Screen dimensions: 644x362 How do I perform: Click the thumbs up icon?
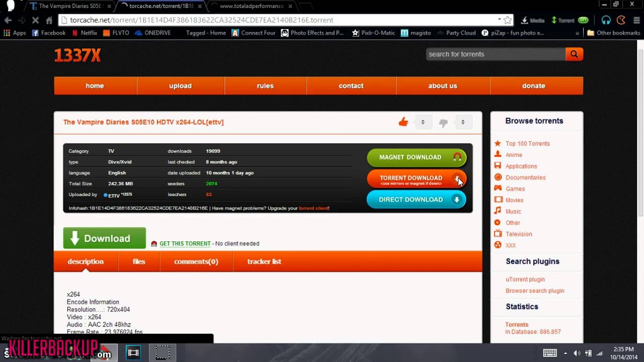point(404,122)
